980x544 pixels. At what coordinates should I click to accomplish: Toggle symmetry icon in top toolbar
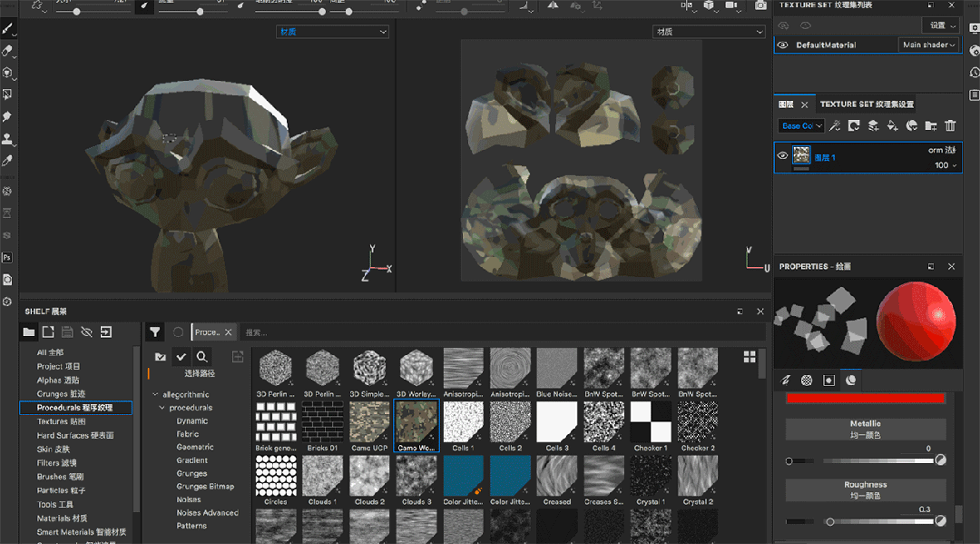pyautogui.click(x=554, y=5)
